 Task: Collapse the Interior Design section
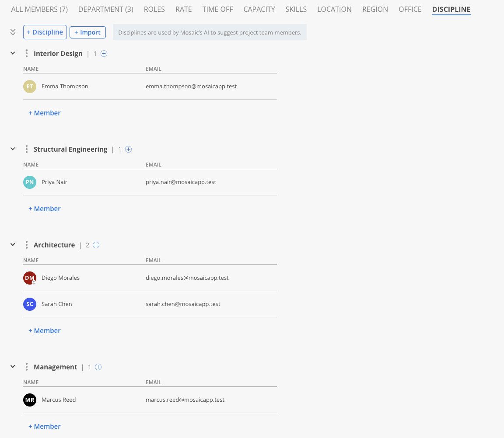click(x=13, y=53)
